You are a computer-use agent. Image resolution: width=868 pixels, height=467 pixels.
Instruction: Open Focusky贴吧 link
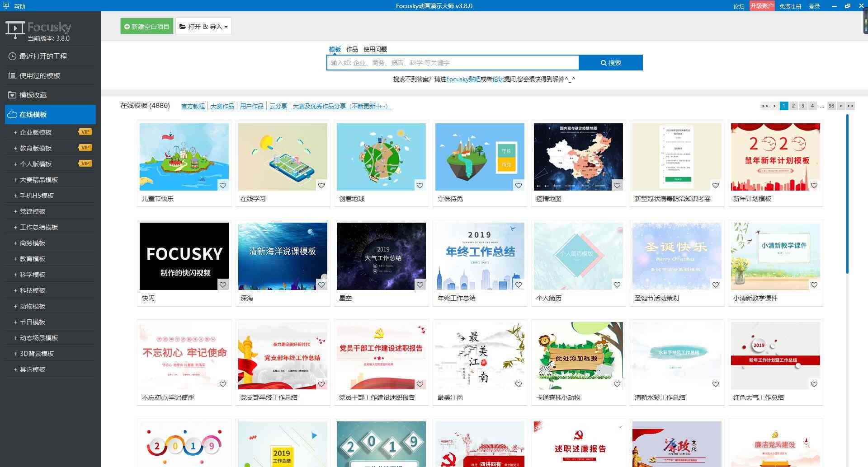pyautogui.click(x=463, y=79)
